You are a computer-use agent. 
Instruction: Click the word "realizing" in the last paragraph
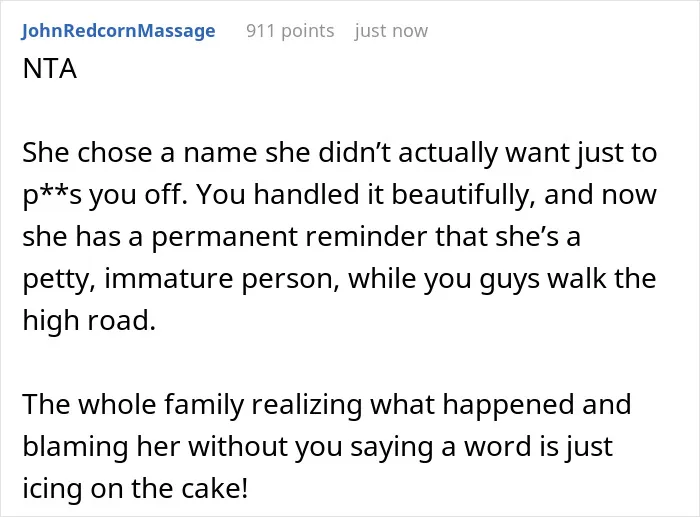(x=307, y=404)
